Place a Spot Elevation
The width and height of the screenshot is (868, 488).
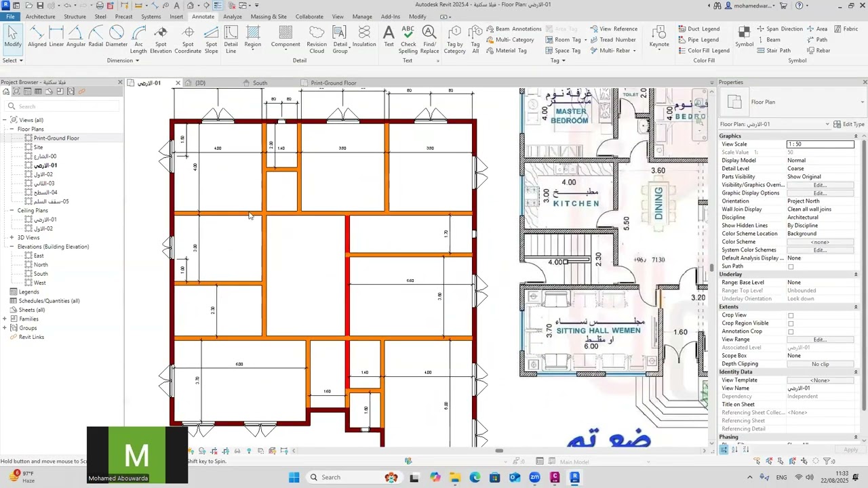[x=161, y=39]
